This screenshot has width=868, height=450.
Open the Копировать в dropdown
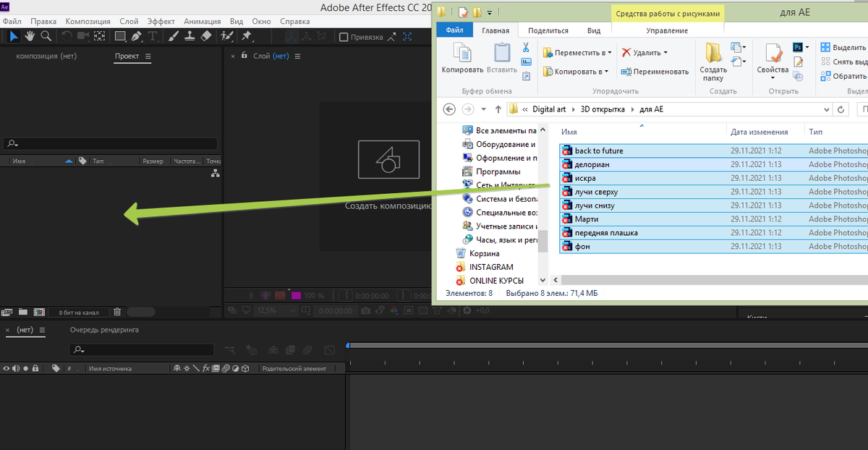[x=574, y=72]
